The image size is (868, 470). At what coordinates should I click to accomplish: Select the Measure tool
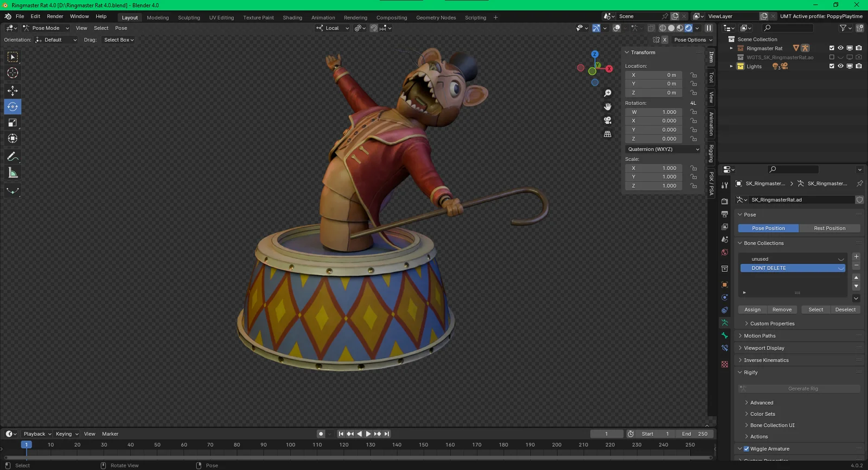[12, 173]
